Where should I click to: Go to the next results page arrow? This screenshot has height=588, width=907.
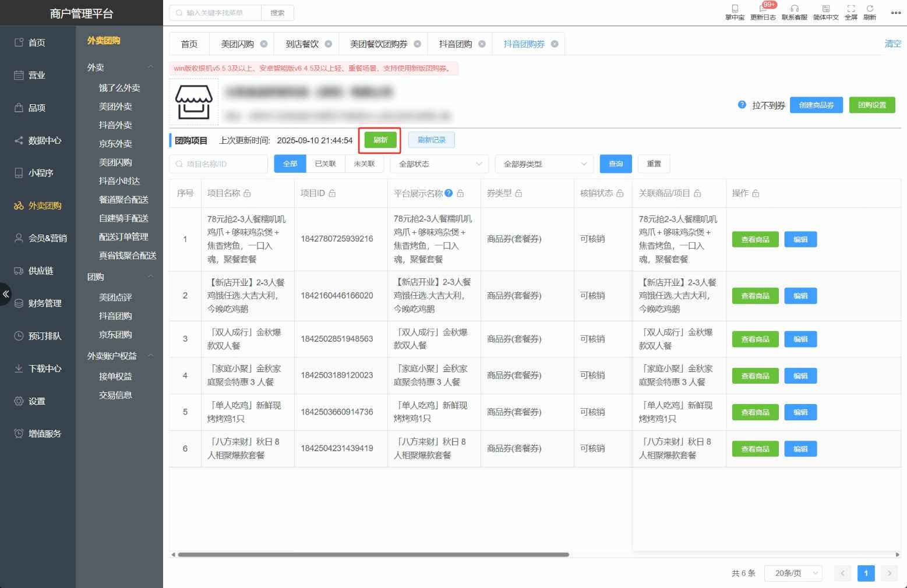coord(890,573)
